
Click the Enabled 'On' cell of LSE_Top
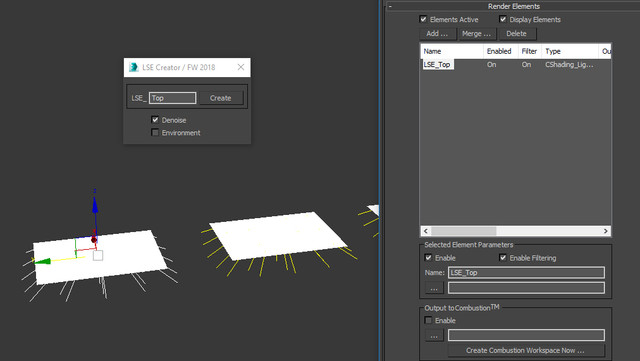pyautogui.click(x=491, y=65)
